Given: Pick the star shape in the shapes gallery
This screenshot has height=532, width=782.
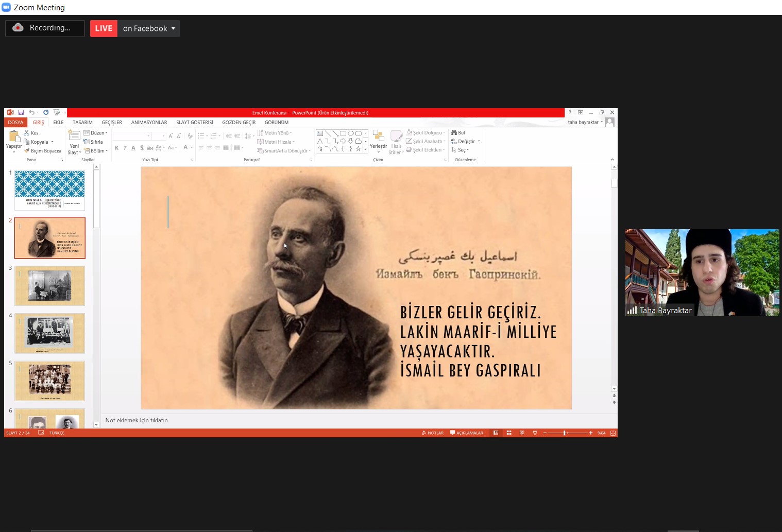Looking at the screenshot, I should pos(358,149).
